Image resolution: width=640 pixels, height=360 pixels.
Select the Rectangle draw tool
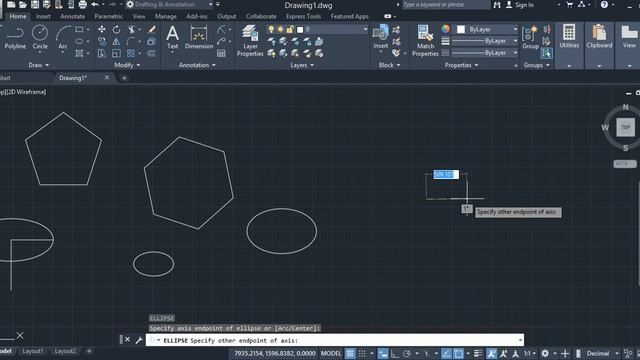[x=79, y=29]
